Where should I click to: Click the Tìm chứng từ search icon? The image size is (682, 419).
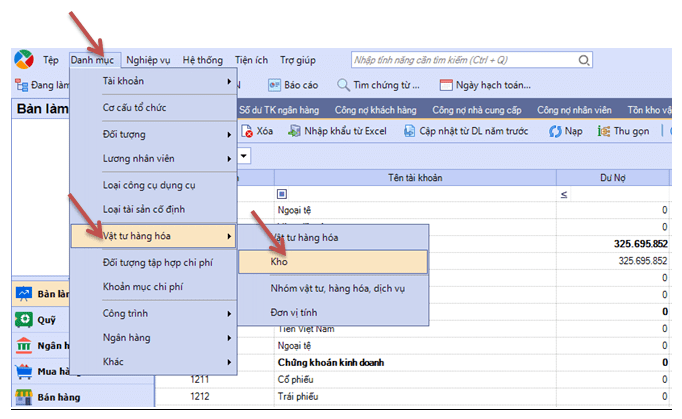pos(344,85)
